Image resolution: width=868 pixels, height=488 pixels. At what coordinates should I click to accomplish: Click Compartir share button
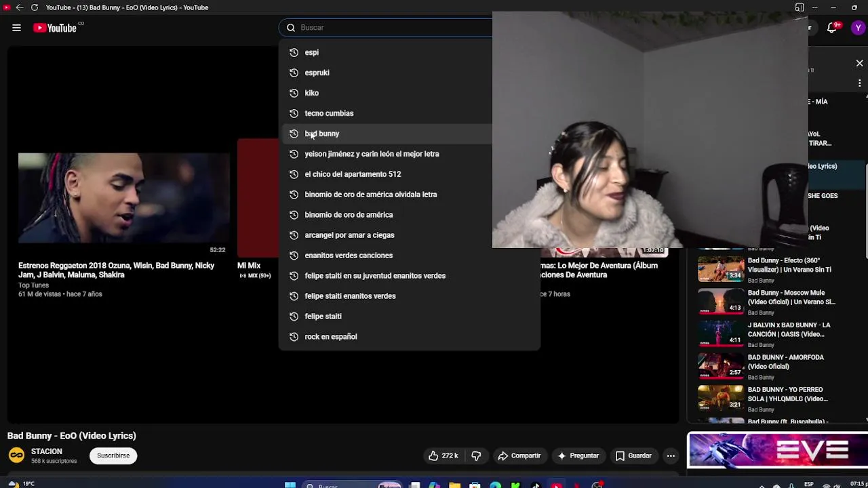click(x=519, y=456)
